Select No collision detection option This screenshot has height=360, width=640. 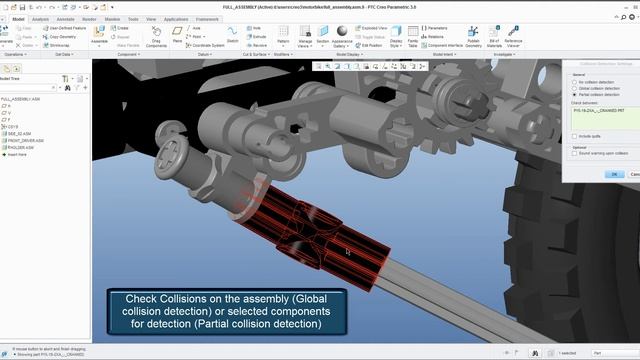[x=574, y=82]
